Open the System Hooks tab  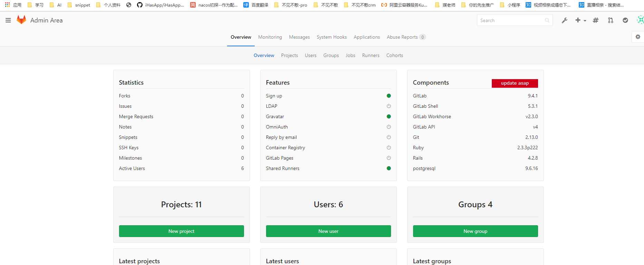click(332, 37)
